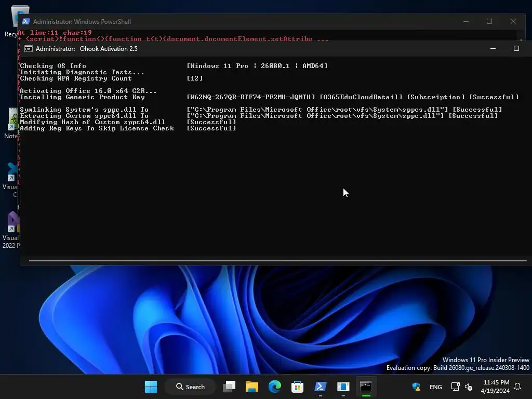The image size is (532, 399).
Task: Click the PowerShell window's title bar icon
Action: click(x=26, y=21)
